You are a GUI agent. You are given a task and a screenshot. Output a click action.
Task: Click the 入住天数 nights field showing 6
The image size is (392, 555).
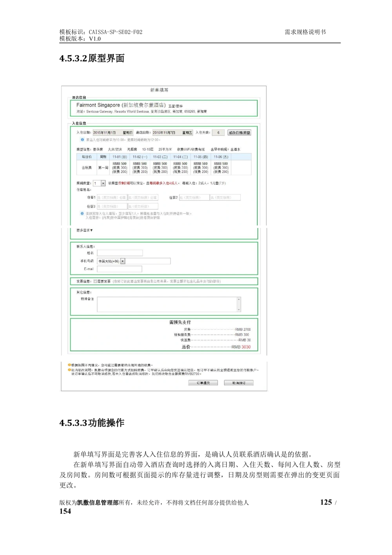tap(218, 133)
